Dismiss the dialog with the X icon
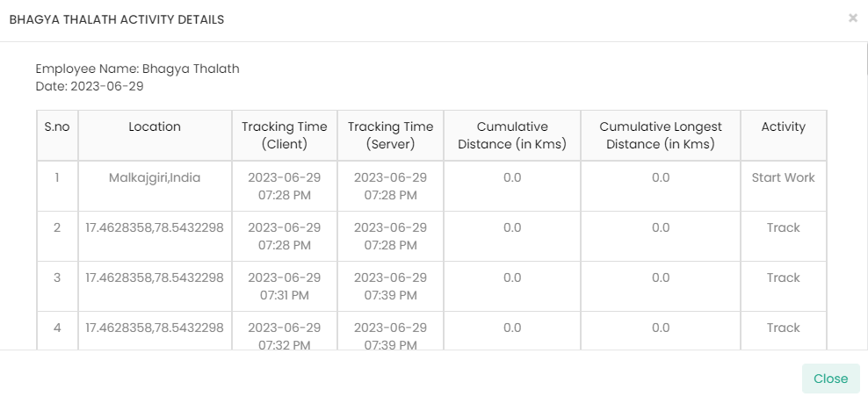Screen dimensions: 868x404 click(852, 18)
